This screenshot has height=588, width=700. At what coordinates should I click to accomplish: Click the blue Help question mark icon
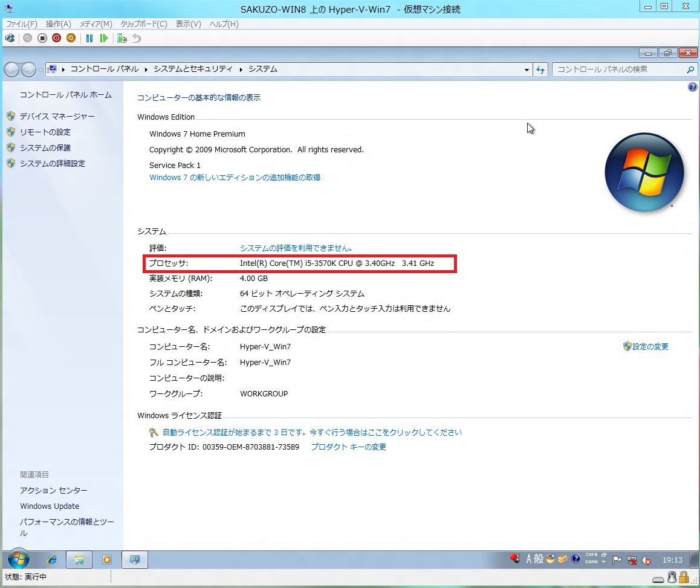click(692, 87)
